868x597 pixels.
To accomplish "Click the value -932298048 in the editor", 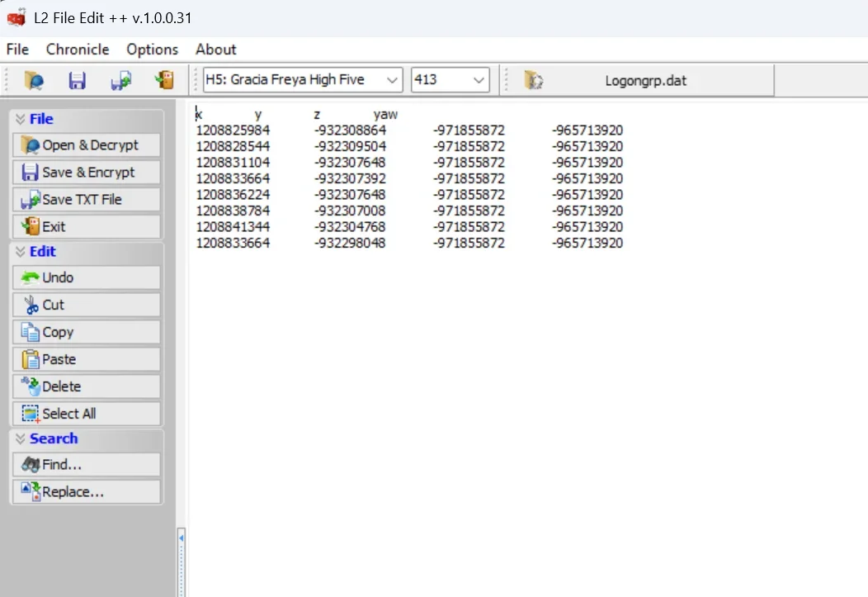I will coord(350,243).
